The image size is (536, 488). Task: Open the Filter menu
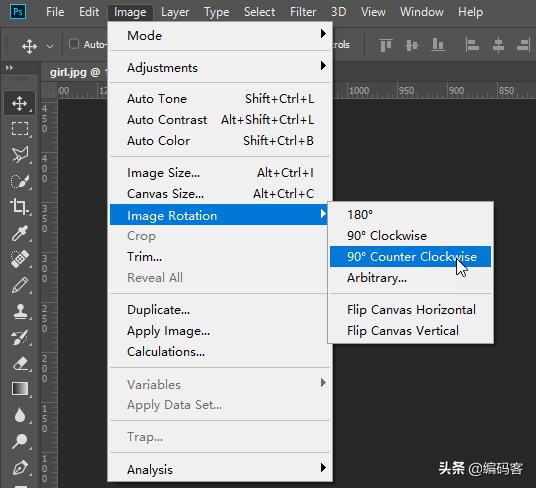coord(303,12)
